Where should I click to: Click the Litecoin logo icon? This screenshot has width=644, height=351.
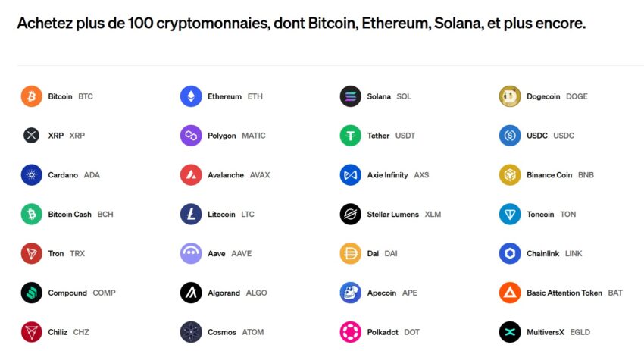(191, 215)
